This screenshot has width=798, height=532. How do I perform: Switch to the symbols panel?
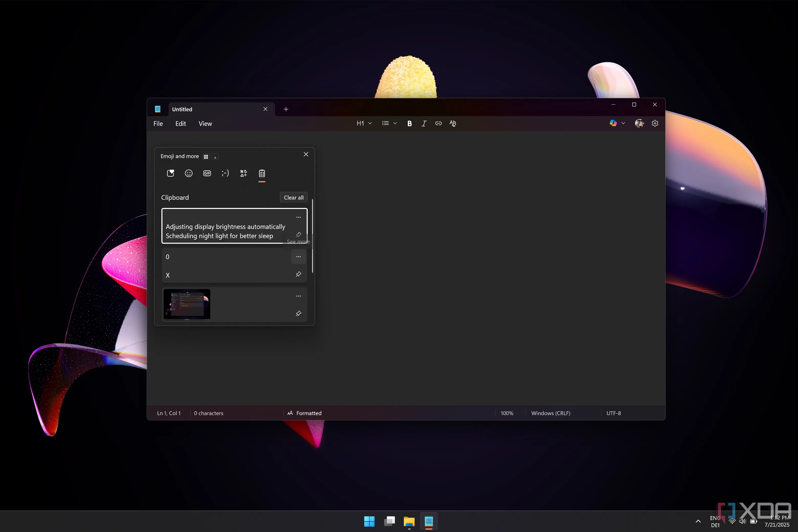click(243, 173)
